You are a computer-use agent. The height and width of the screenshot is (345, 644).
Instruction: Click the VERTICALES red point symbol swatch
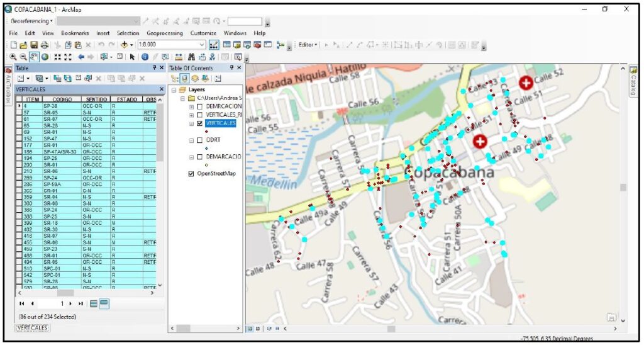point(206,131)
